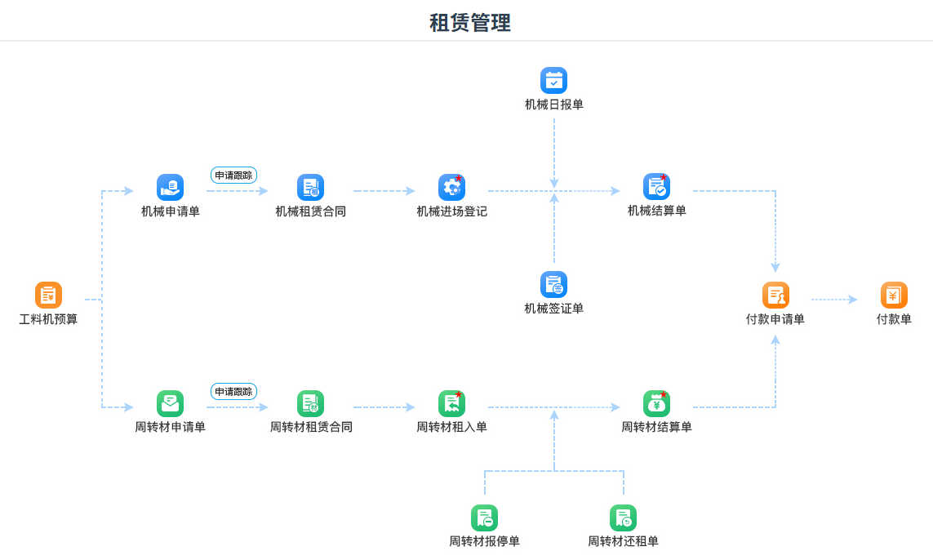Screen dimensions: 933x560
Task: Open the 周转材还租单 icon
Action: (x=623, y=518)
